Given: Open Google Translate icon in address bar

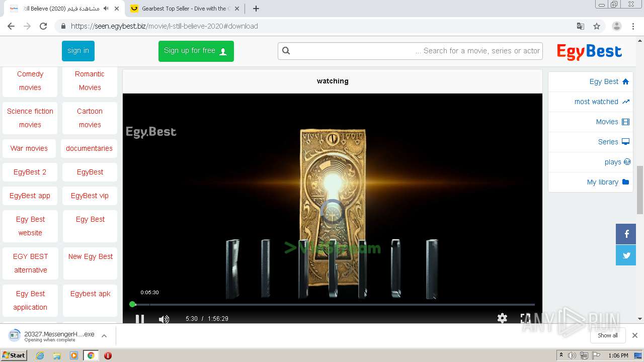Looking at the screenshot, I should (x=581, y=26).
